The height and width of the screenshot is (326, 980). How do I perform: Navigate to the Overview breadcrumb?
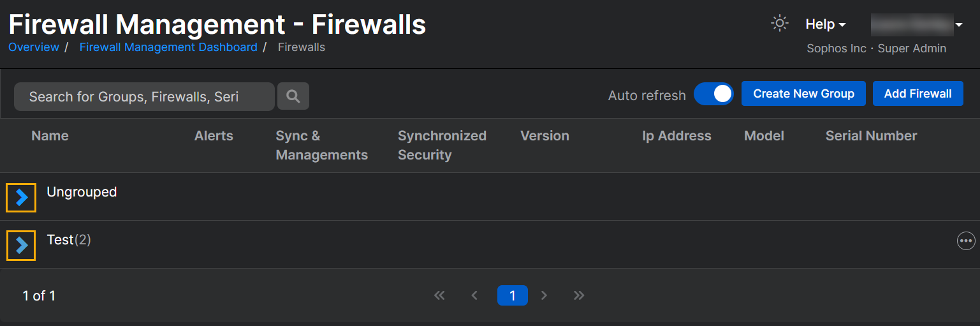pos(34,47)
